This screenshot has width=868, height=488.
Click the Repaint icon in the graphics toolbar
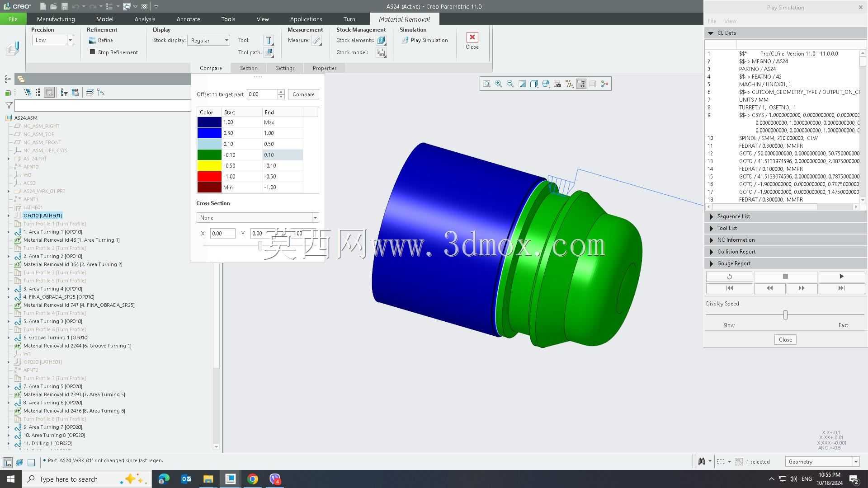click(522, 84)
